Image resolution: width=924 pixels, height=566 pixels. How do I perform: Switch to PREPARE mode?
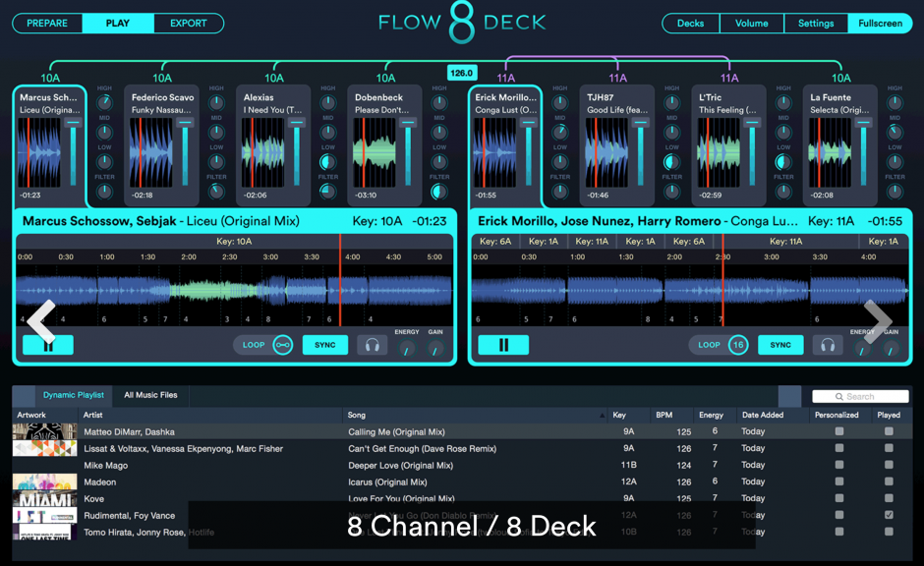click(x=46, y=23)
